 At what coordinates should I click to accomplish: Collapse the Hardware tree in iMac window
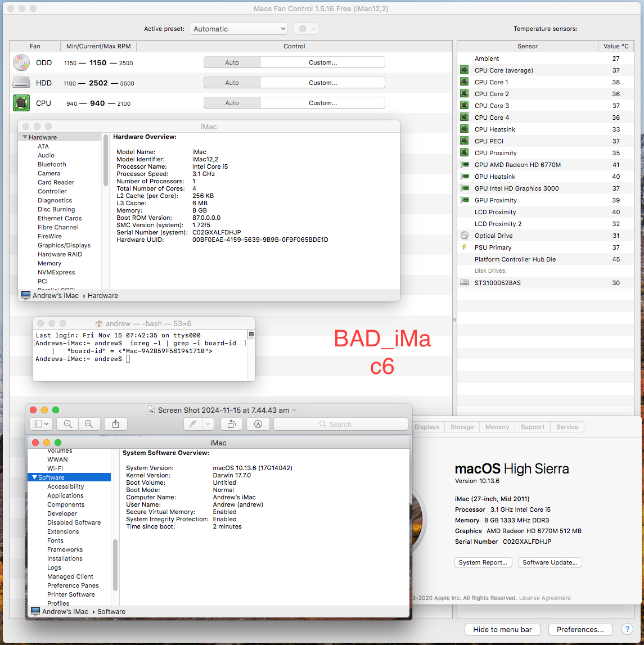pos(25,137)
